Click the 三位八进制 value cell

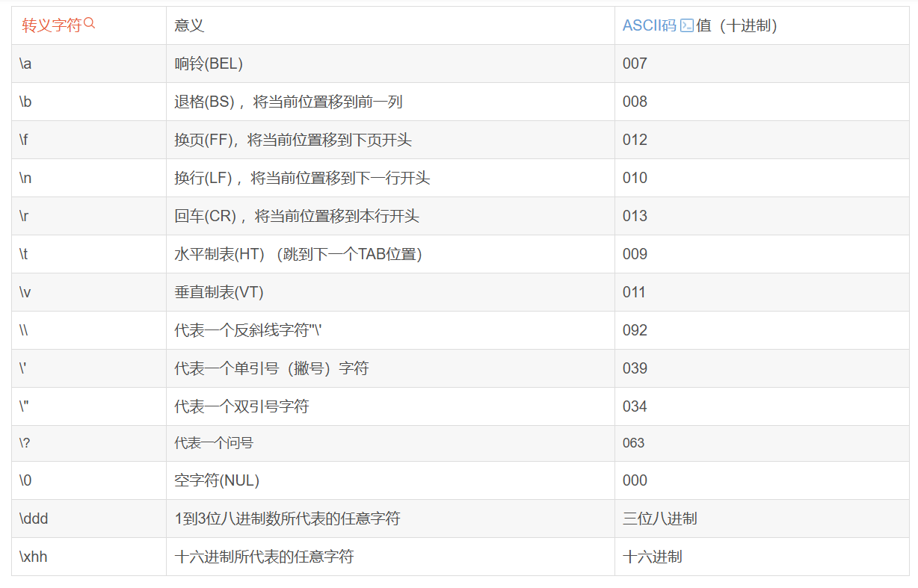762,519
